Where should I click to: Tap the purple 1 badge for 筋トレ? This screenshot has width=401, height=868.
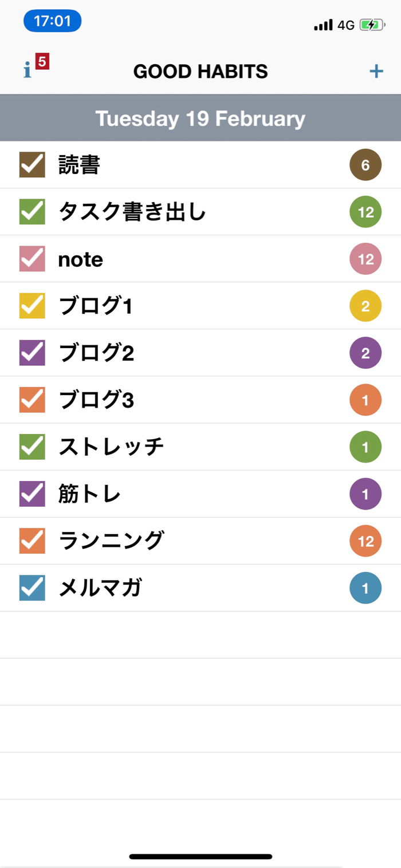(365, 494)
